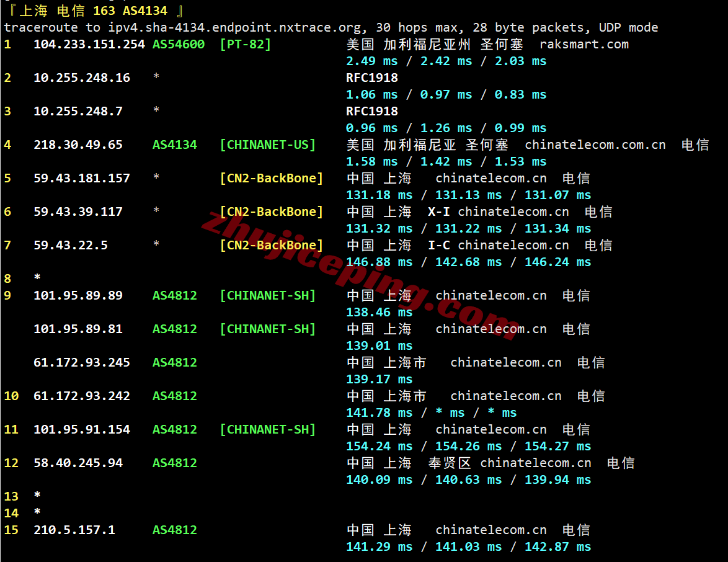
Task: Click hop 3 address 10.255.248.7
Action: click(x=78, y=111)
